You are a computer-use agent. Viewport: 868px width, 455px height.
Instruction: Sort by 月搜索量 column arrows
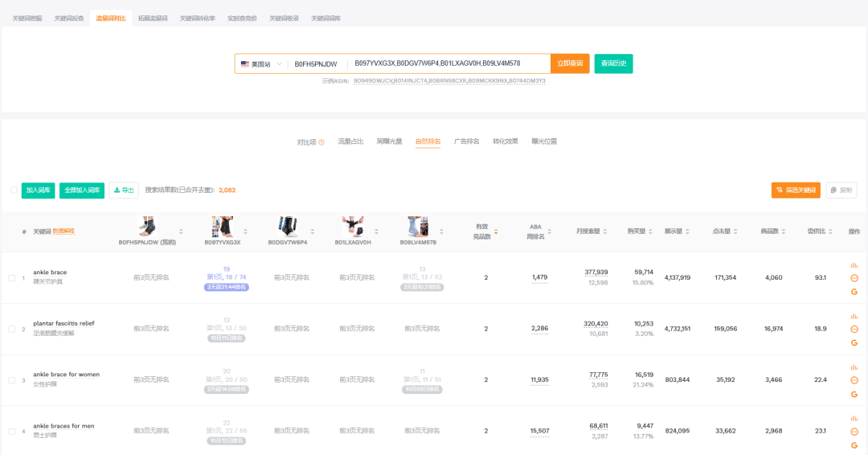tap(605, 232)
